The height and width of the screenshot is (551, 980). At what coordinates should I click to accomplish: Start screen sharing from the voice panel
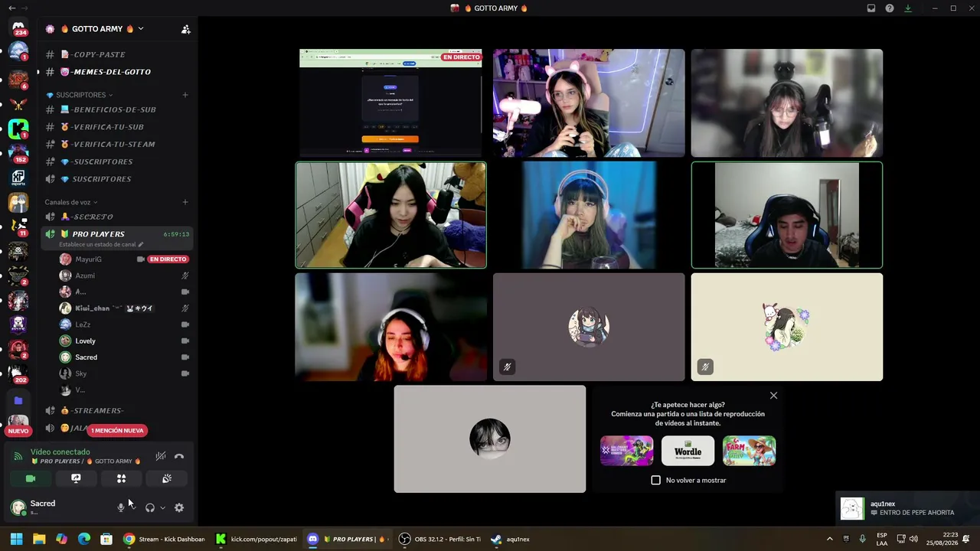[x=76, y=478]
